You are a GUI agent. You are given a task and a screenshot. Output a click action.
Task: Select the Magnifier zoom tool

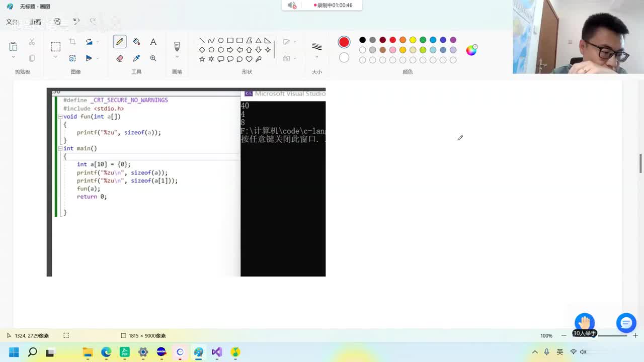pyautogui.click(x=153, y=58)
